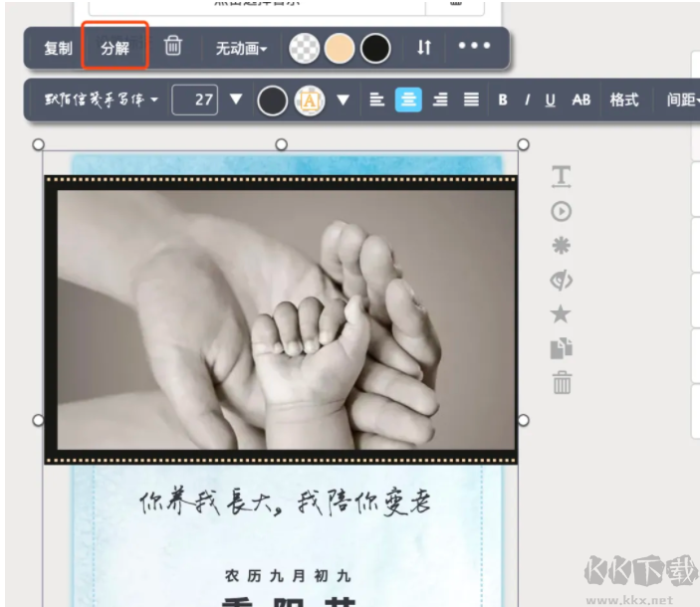700x607 pixels.
Task: Click the star favorite icon in side tools
Action: click(x=561, y=314)
